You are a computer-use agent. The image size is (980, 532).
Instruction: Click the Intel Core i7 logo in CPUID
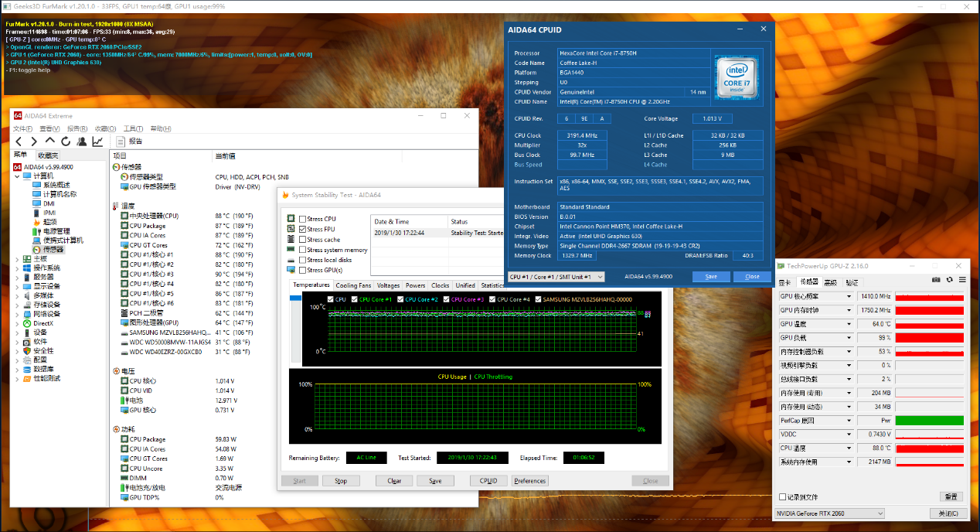pyautogui.click(x=736, y=79)
